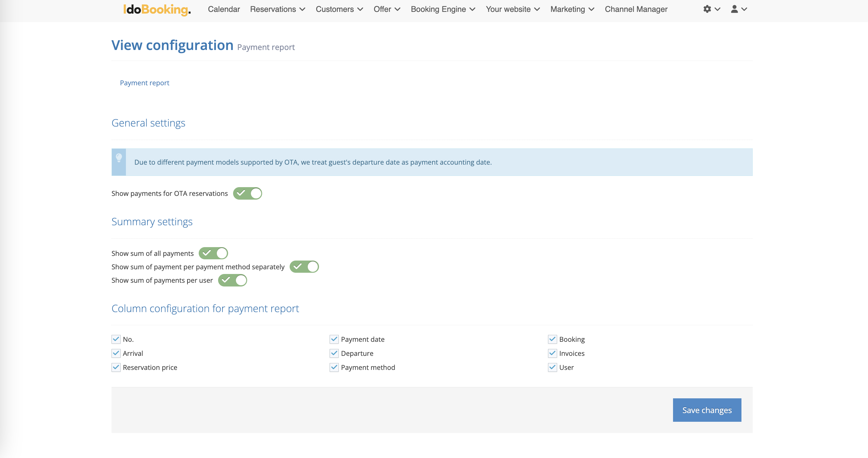Turn off sum per payment method separately
This screenshot has height=458, width=868.
coord(304,266)
